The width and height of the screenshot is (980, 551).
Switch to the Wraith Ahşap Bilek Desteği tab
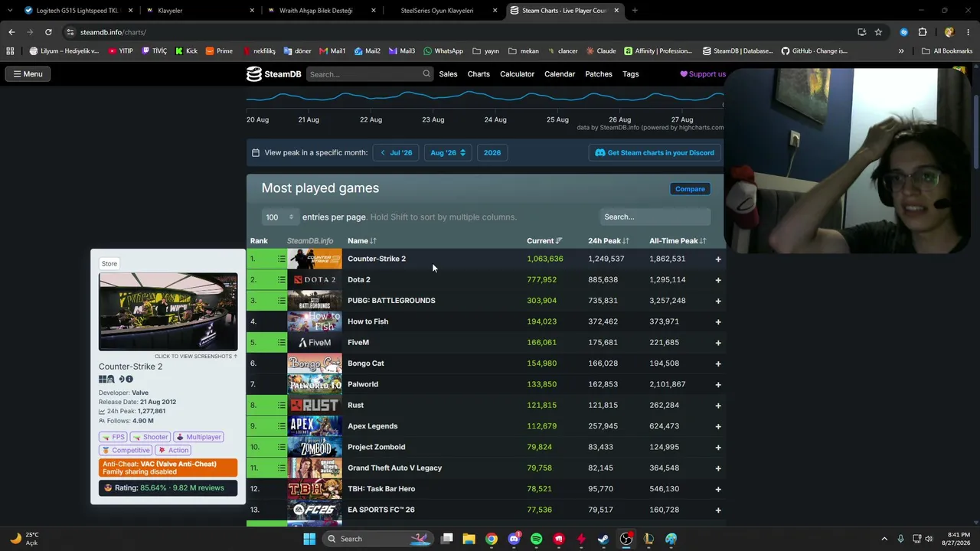point(322,11)
